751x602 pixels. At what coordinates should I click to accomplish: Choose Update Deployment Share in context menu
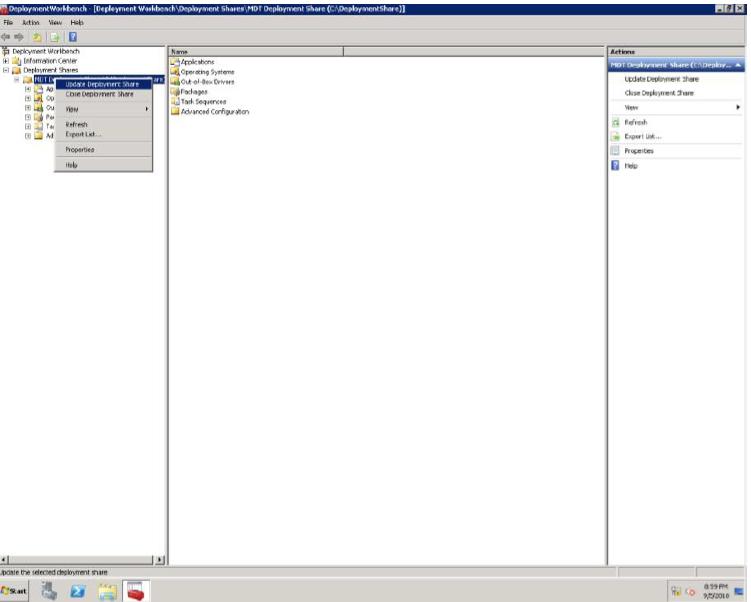[x=104, y=84]
